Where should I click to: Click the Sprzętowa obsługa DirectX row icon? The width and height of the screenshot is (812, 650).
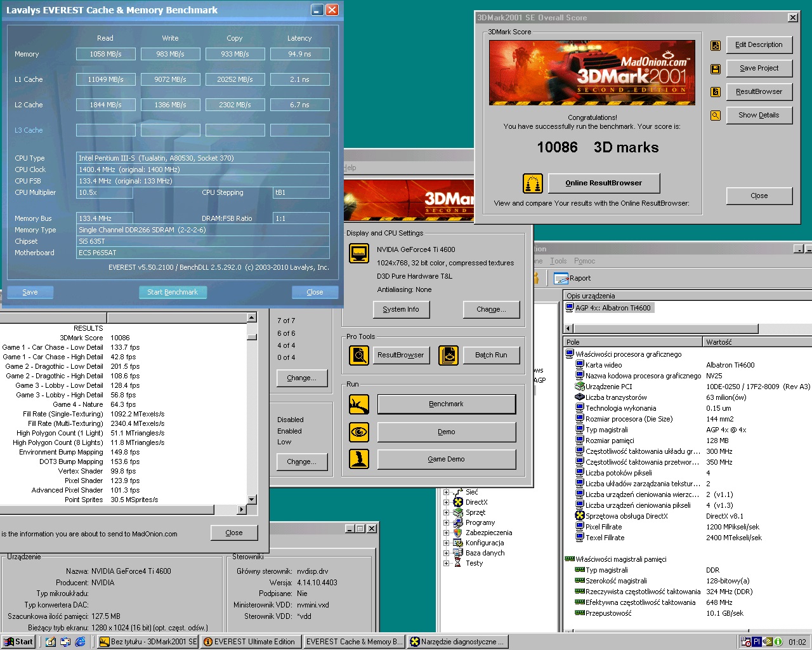click(x=579, y=516)
